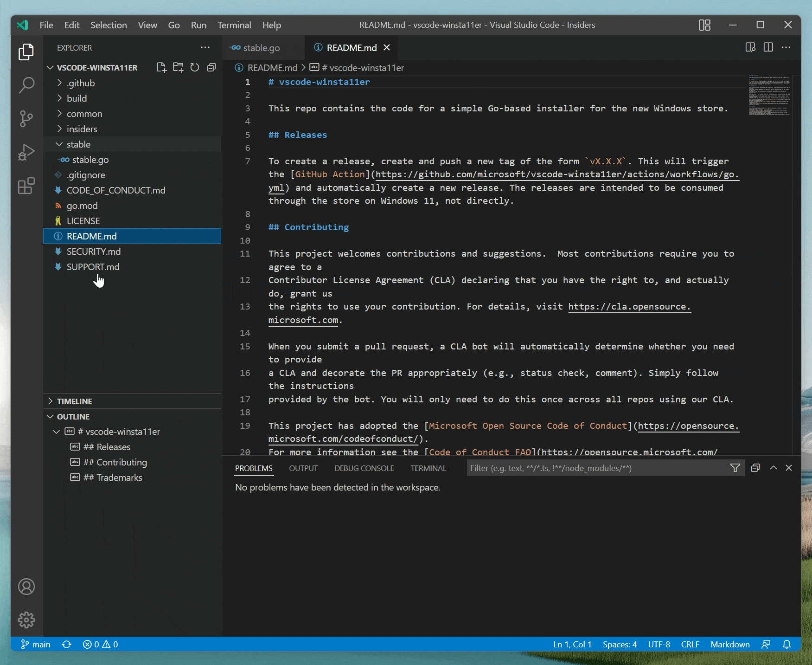Viewport: 812px width, 665px height.
Task: Toggle the filter in the Problems panel
Action: pyautogui.click(x=735, y=468)
